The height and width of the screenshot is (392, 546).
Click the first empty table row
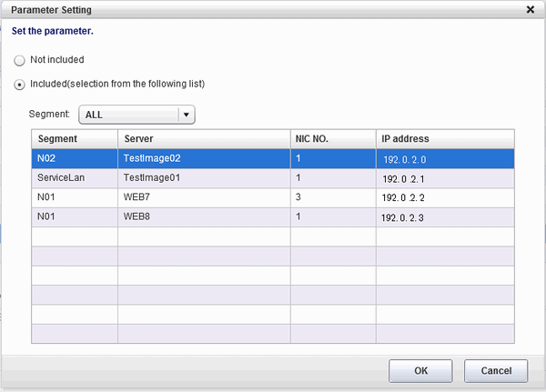(273, 236)
